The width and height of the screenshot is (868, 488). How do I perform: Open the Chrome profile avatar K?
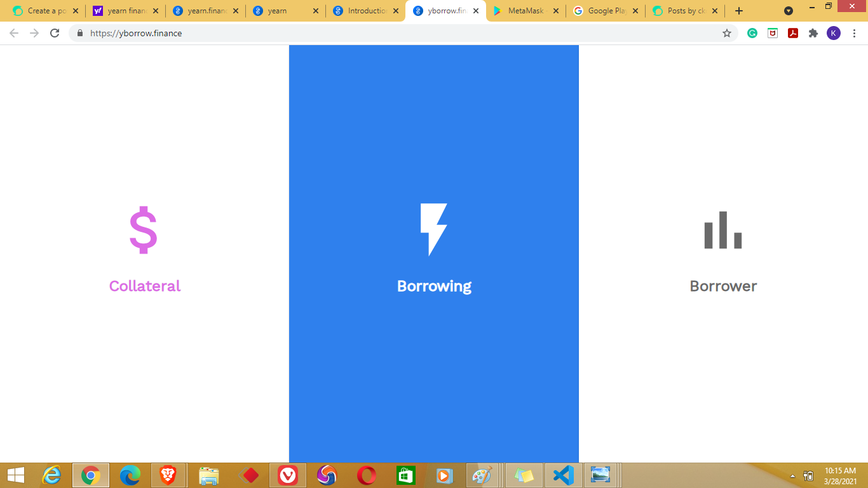click(x=834, y=33)
